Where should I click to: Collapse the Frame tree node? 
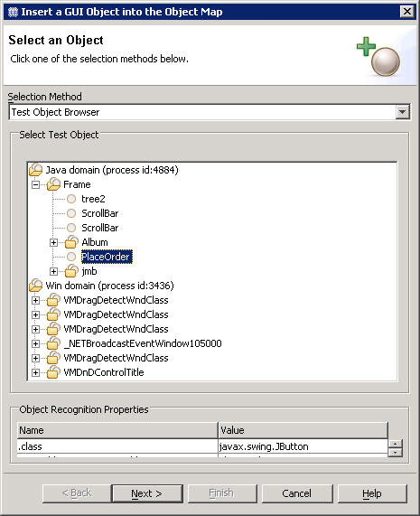(x=35, y=184)
